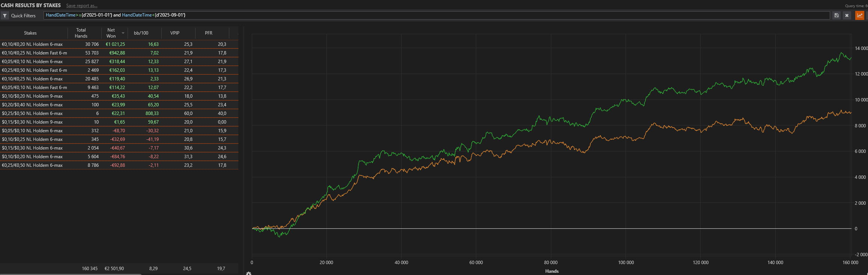Click the -€92,88 net won cell
The width and height of the screenshot is (868, 275).
click(x=117, y=165)
